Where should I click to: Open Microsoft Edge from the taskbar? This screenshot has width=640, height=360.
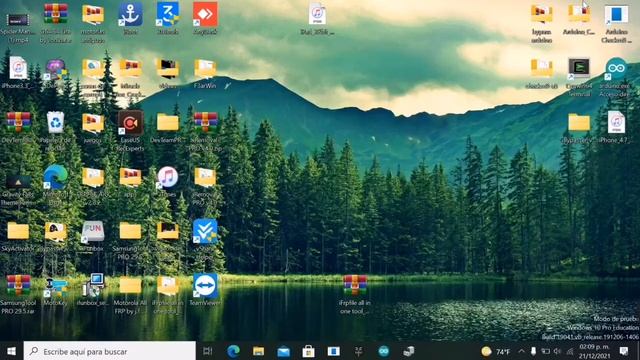tap(233, 351)
